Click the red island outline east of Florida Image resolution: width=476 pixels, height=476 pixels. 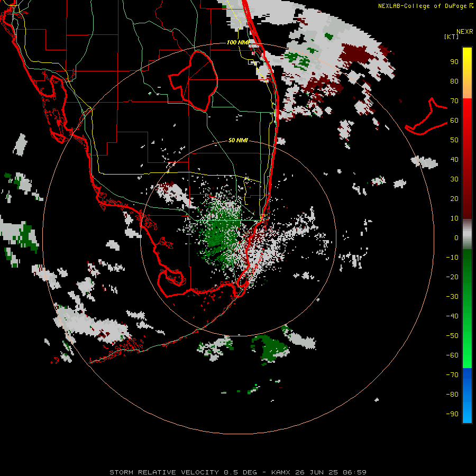[x=426, y=116]
